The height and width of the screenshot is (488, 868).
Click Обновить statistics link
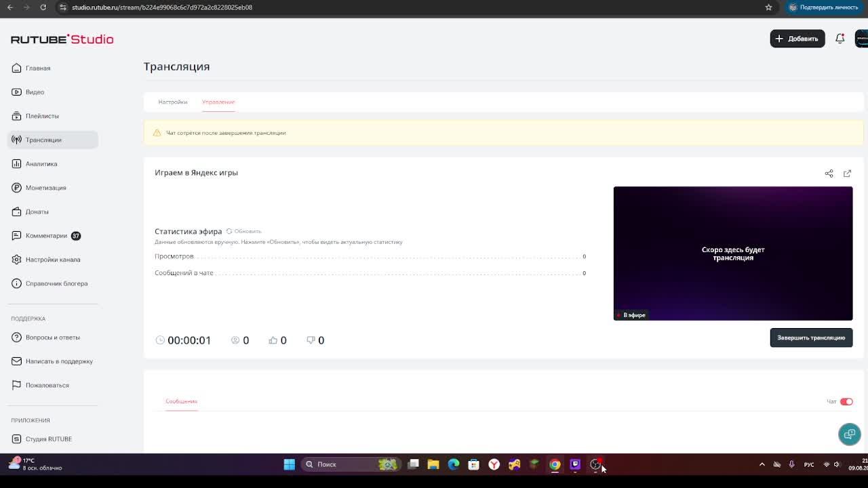[243, 231]
